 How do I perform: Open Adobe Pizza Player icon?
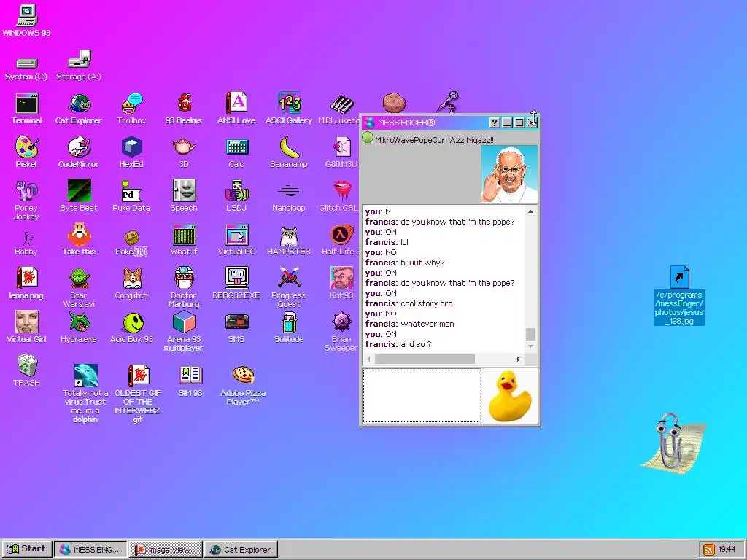click(243, 376)
